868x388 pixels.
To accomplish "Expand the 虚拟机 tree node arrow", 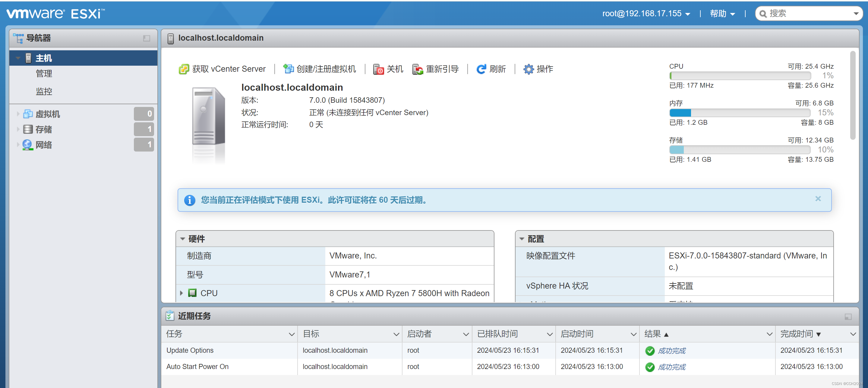I will [x=18, y=114].
